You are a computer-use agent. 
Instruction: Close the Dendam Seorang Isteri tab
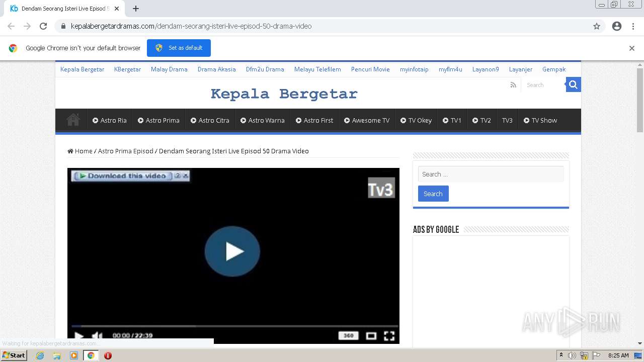(x=117, y=9)
